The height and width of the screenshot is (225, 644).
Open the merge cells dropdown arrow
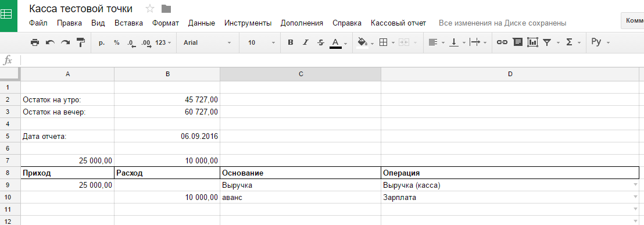click(x=415, y=42)
